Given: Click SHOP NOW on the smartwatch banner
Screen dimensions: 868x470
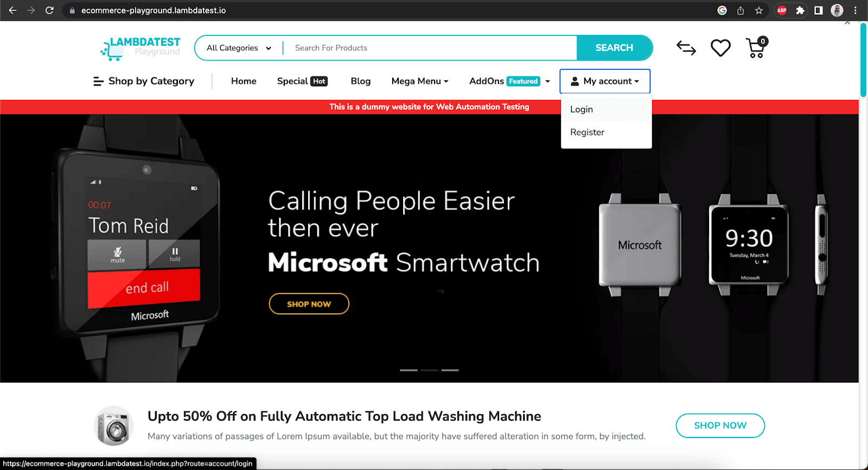Looking at the screenshot, I should (309, 304).
